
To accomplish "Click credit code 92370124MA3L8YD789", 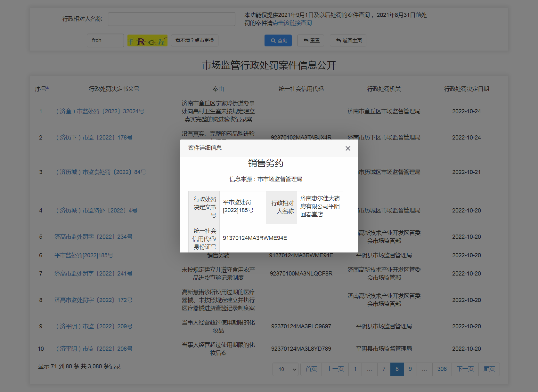I will tap(301, 349).
